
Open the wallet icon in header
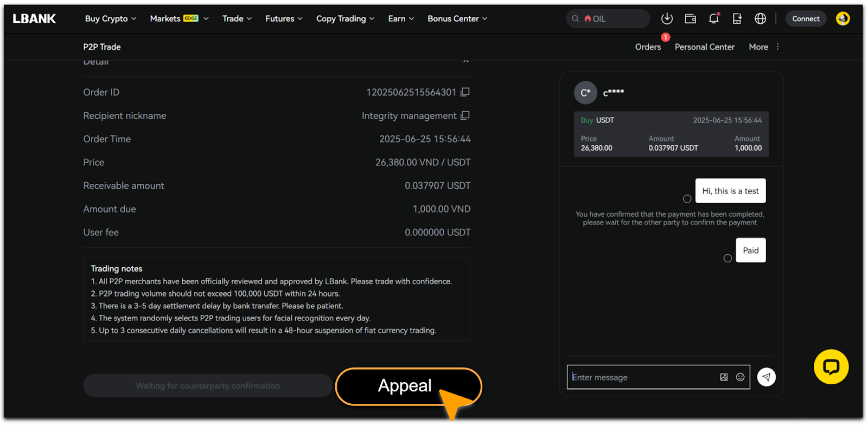690,18
